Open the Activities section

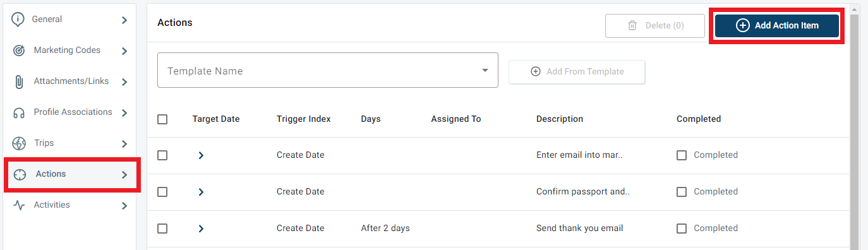click(69, 205)
